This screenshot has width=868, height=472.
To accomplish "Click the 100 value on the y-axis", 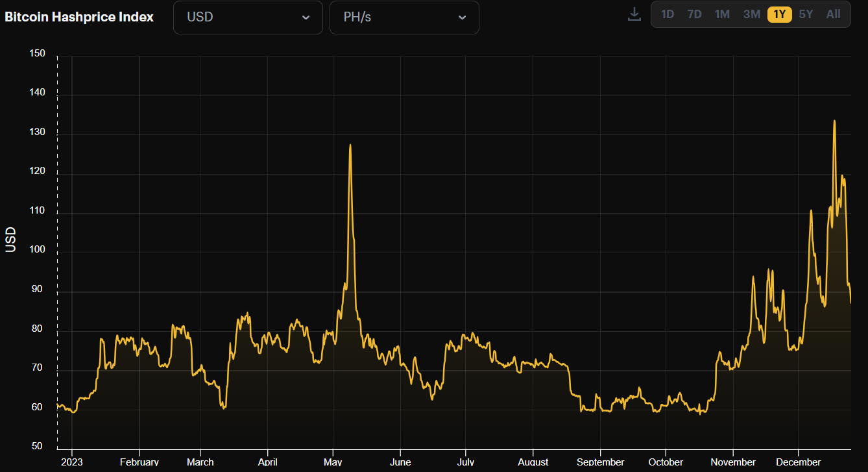I will click(x=38, y=249).
